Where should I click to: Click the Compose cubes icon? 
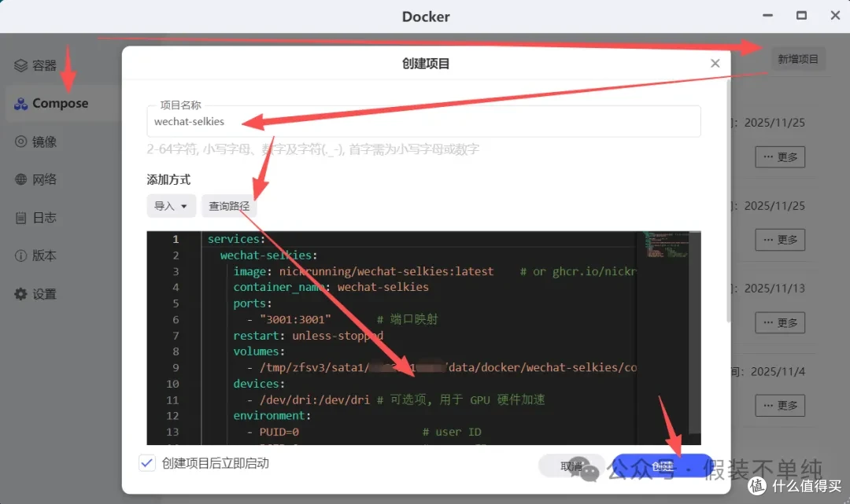click(x=20, y=104)
